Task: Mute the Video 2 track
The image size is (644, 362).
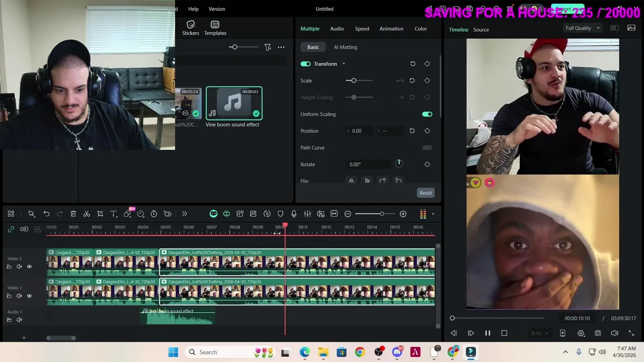Action: click(x=19, y=266)
